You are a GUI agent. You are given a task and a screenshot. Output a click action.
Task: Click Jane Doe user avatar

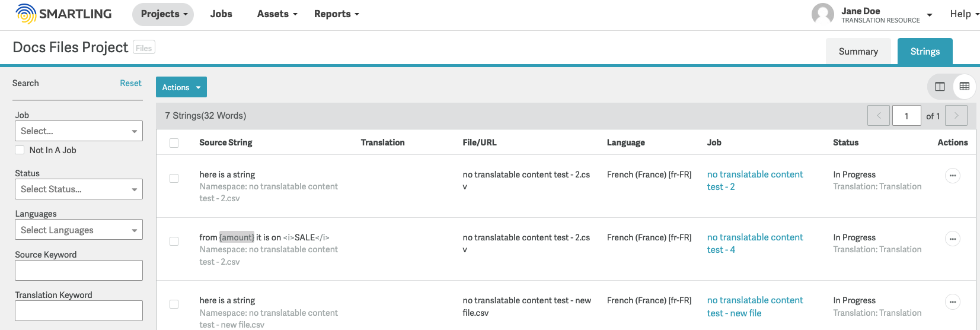(823, 14)
